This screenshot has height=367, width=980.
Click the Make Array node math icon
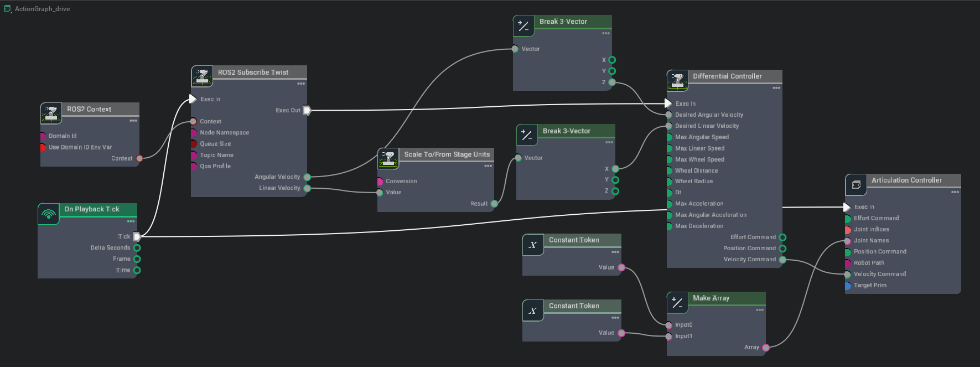coord(677,302)
